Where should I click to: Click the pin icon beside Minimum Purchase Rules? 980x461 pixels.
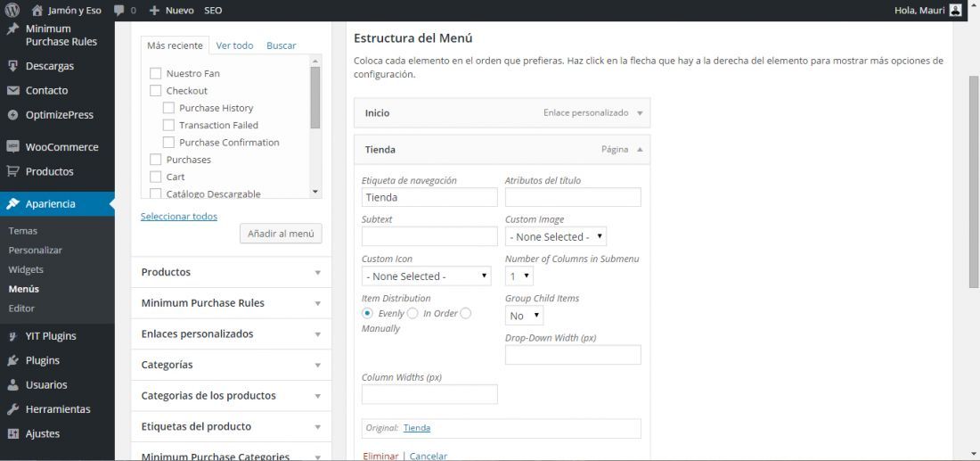click(x=12, y=30)
